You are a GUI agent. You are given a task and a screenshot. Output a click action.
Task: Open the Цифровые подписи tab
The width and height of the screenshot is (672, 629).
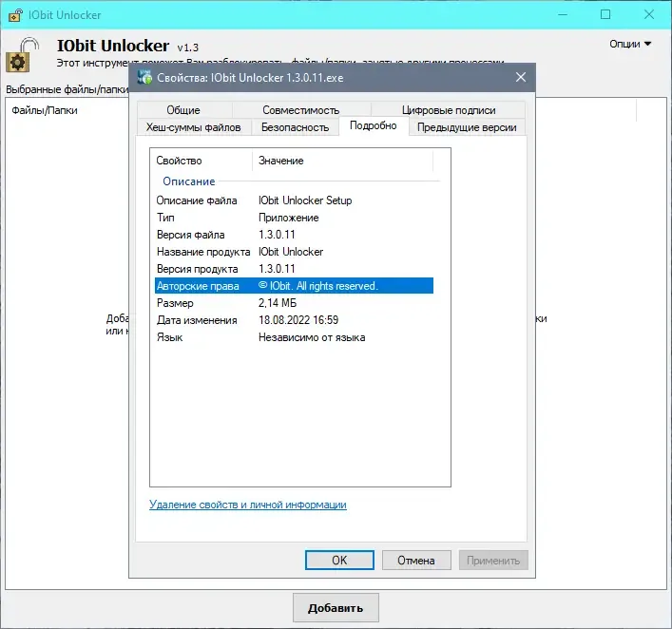tap(449, 110)
